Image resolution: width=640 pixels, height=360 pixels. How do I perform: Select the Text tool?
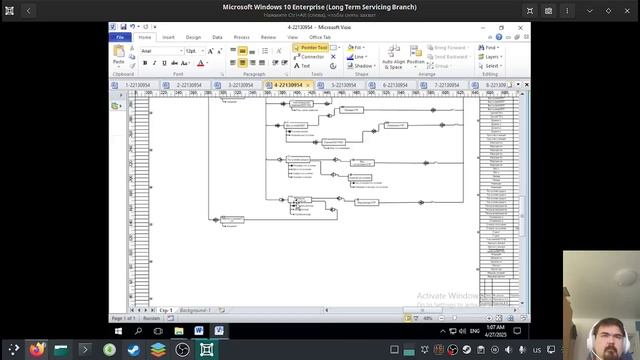302,66
